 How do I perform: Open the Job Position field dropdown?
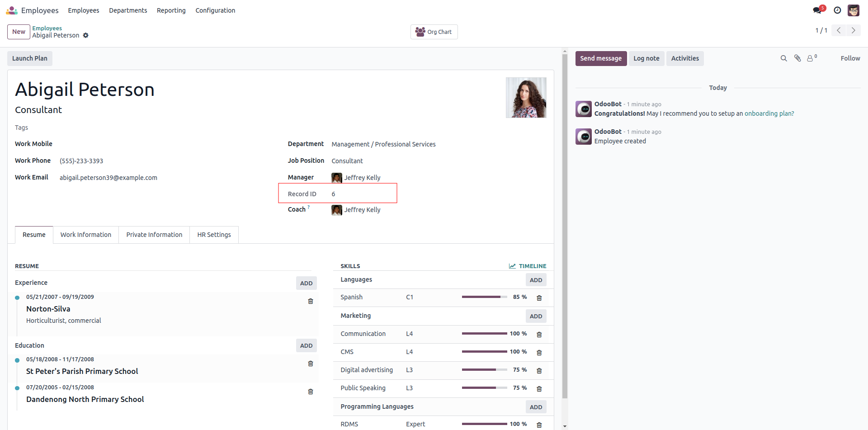[x=439, y=161]
